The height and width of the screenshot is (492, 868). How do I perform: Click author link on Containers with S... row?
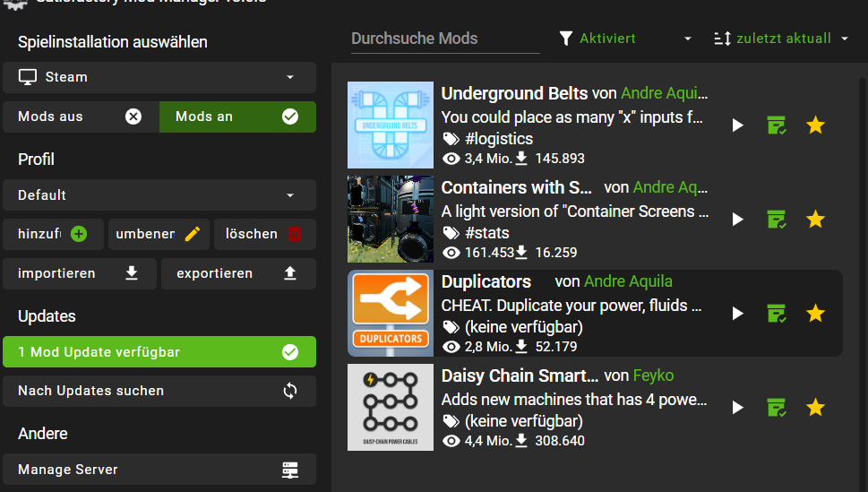click(670, 187)
